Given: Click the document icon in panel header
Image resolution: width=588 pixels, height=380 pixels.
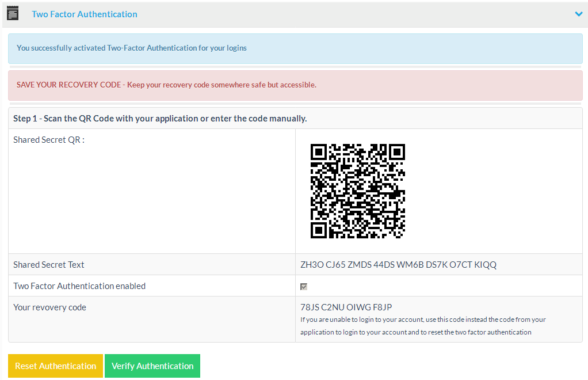Looking at the screenshot, I should pyautogui.click(x=13, y=14).
